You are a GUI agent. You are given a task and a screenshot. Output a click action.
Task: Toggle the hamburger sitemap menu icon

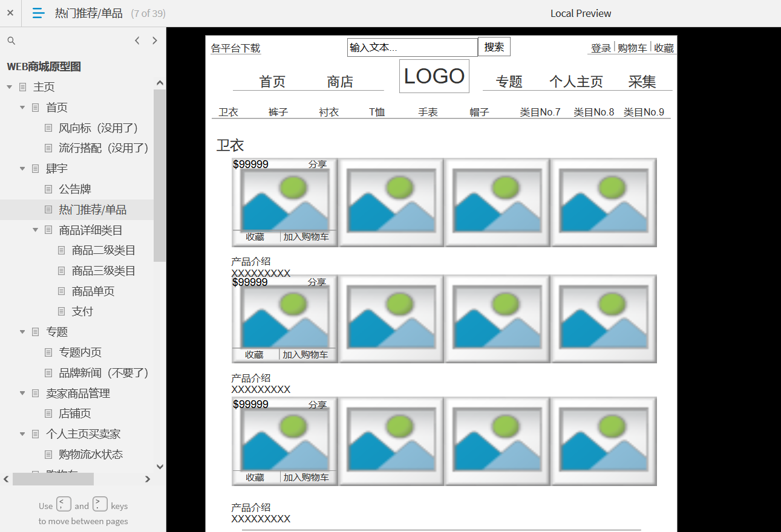click(x=38, y=13)
